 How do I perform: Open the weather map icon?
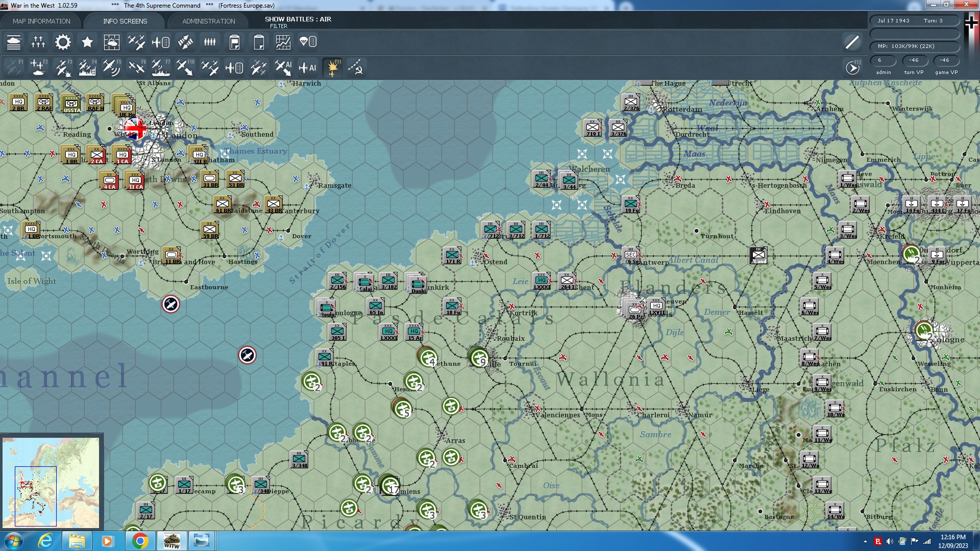111,42
